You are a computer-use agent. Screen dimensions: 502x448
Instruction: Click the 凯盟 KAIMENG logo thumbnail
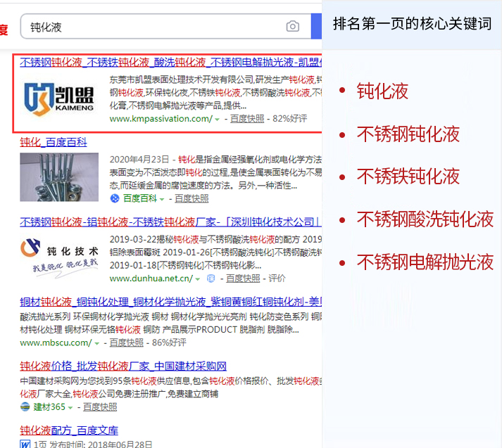59,99
